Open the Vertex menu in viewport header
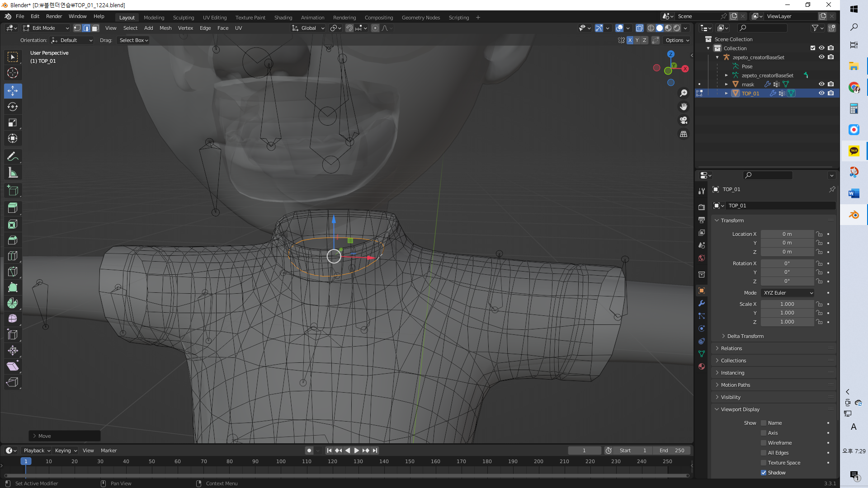Image resolution: width=868 pixels, height=488 pixels. 185,28
